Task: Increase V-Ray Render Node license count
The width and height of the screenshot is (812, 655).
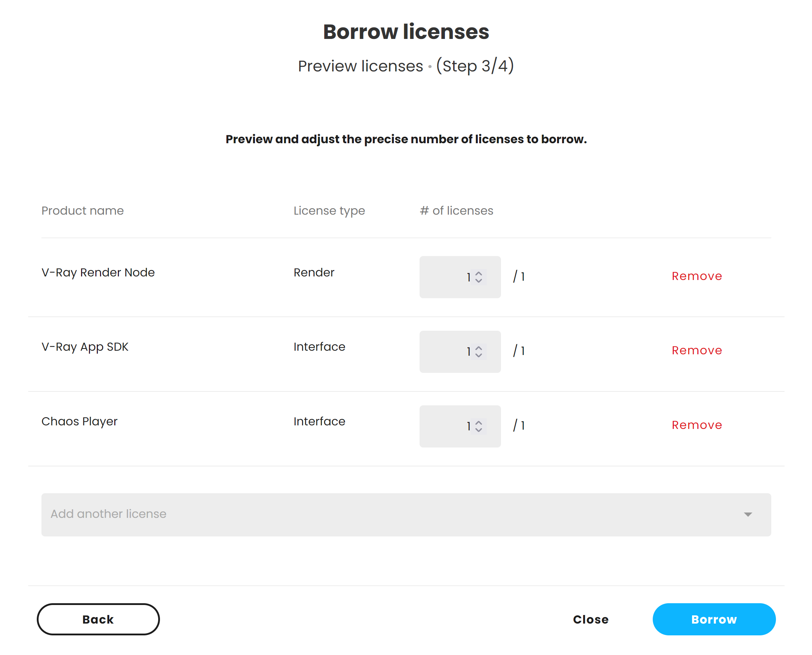Action: pos(478,274)
